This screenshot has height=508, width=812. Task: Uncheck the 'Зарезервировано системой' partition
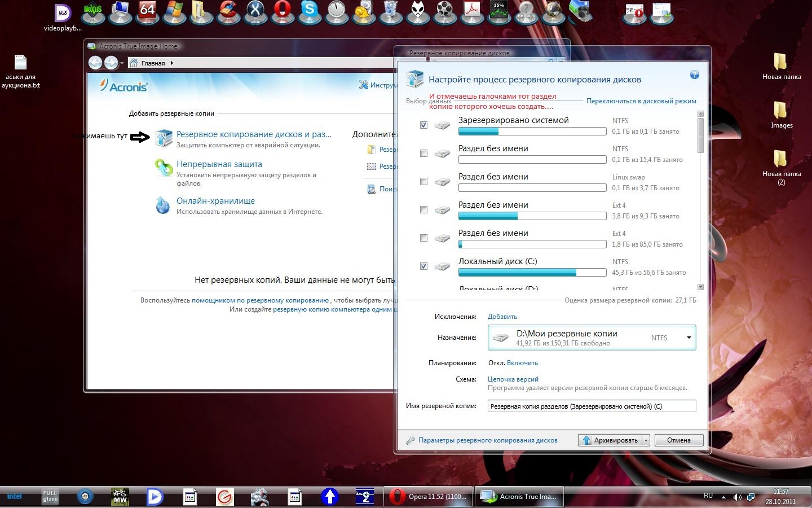click(423, 125)
